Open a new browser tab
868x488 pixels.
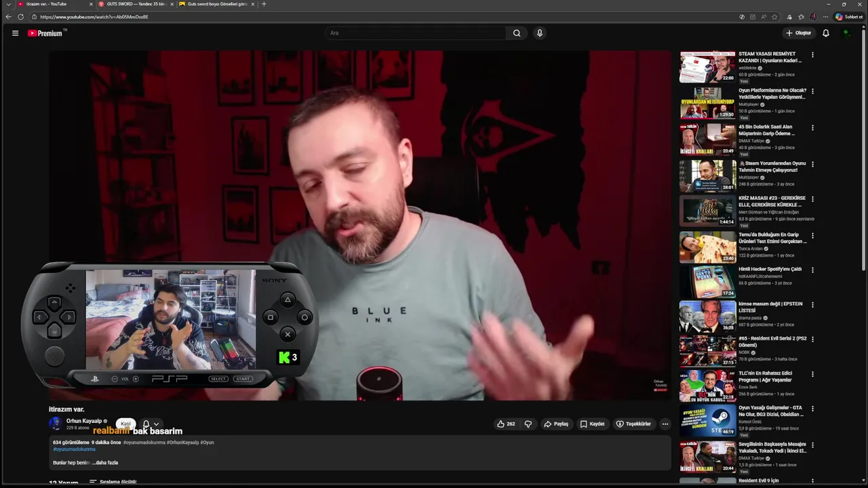pos(264,4)
